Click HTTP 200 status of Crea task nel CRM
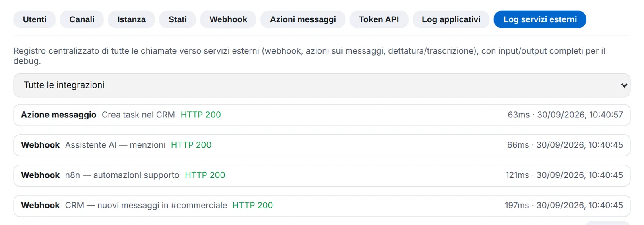The image size is (644, 225). coord(200,115)
